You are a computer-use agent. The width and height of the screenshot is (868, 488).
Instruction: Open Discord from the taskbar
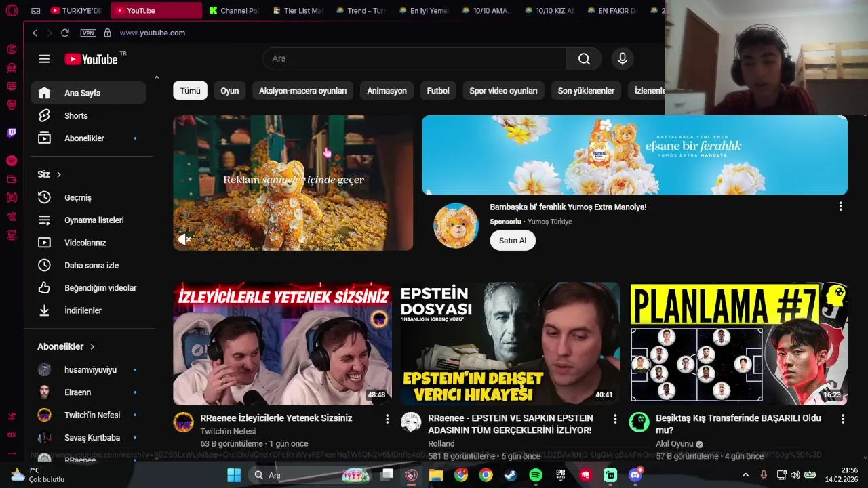tap(635, 475)
